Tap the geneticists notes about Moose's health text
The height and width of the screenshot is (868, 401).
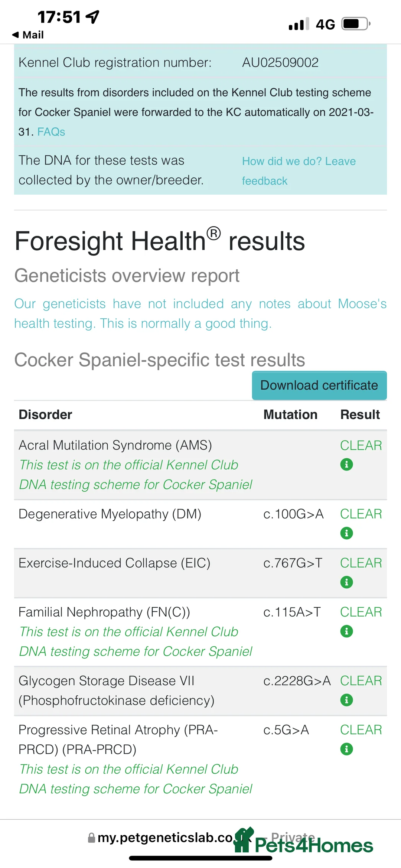click(x=200, y=313)
